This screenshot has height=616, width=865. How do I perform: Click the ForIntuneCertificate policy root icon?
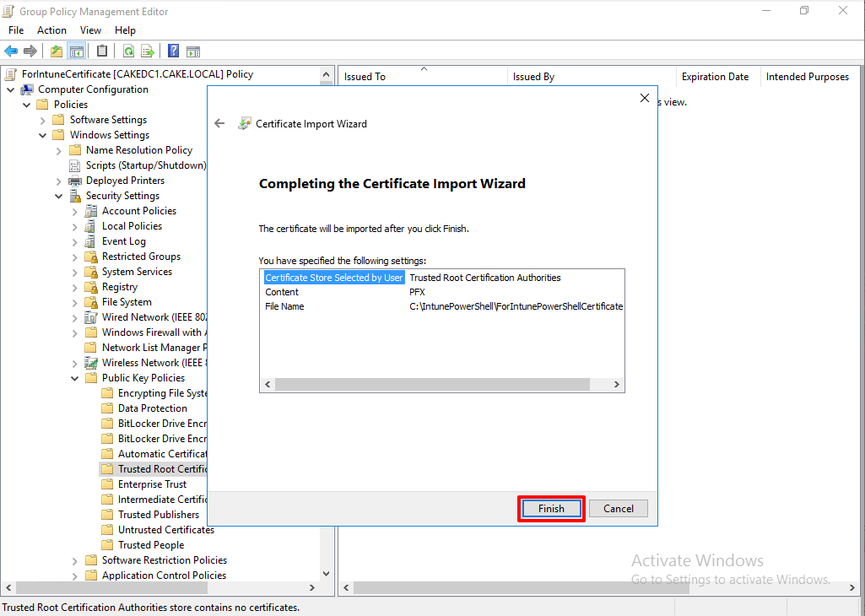pos(11,74)
